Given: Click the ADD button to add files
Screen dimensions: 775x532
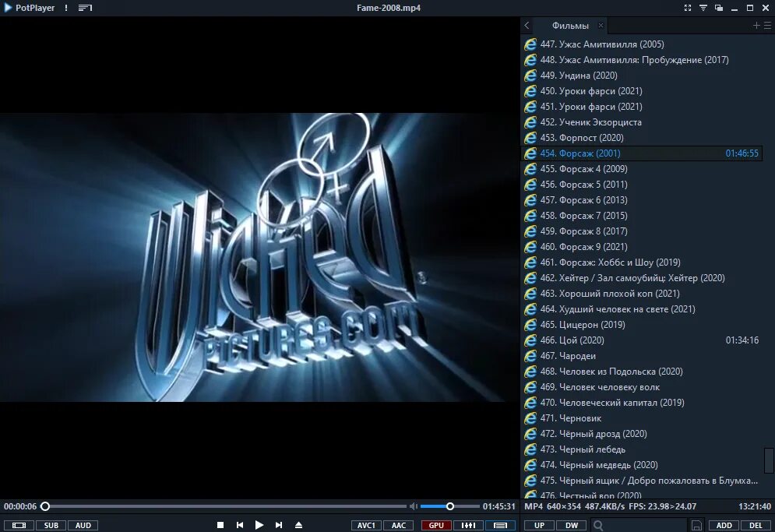Looking at the screenshot, I should click(x=724, y=525).
